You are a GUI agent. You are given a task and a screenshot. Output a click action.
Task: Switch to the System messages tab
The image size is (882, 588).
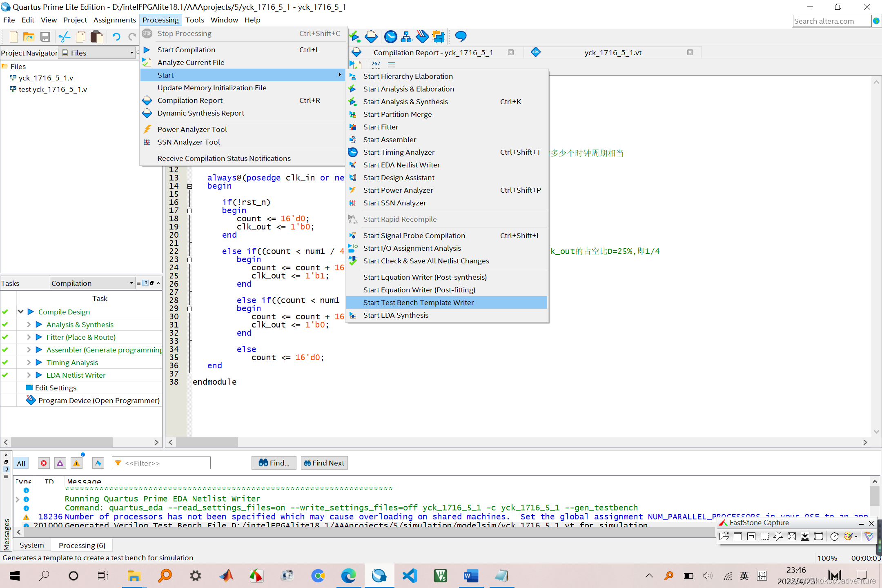[31, 545]
